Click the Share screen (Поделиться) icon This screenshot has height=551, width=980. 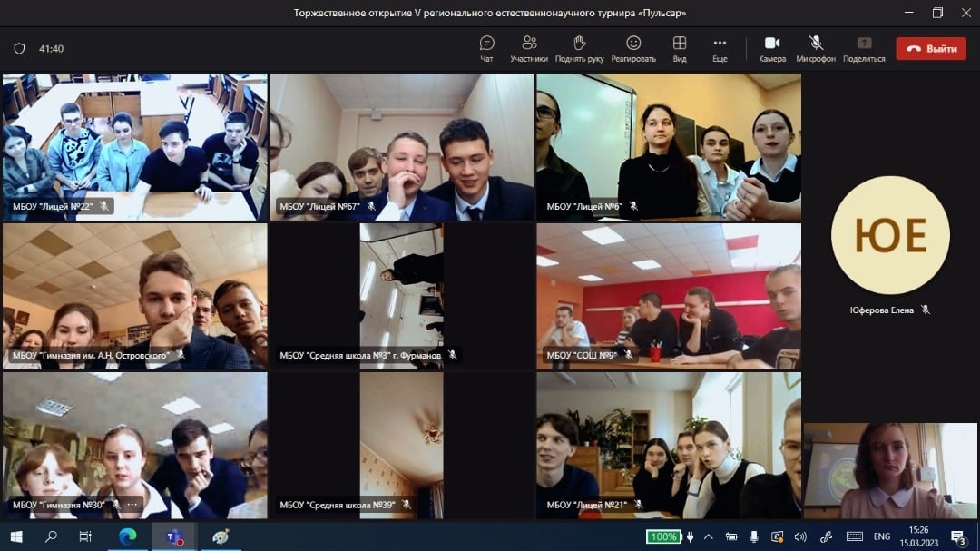tap(864, 48)
